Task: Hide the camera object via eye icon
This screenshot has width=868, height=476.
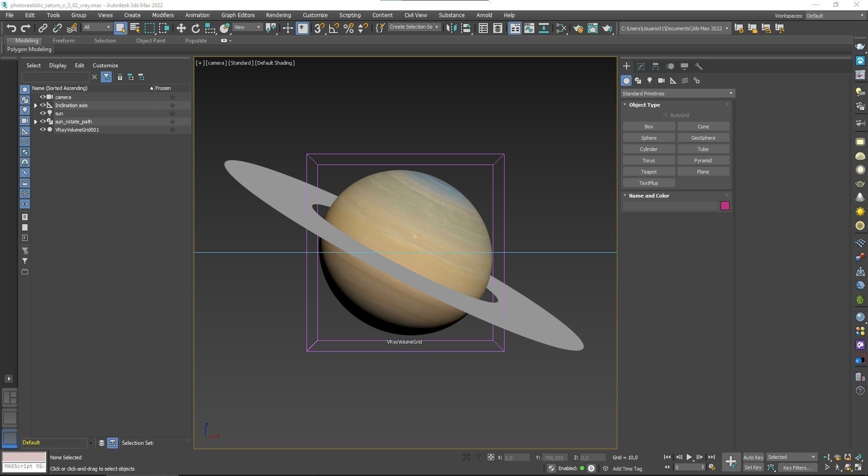Action: click(x=43, y=97)
